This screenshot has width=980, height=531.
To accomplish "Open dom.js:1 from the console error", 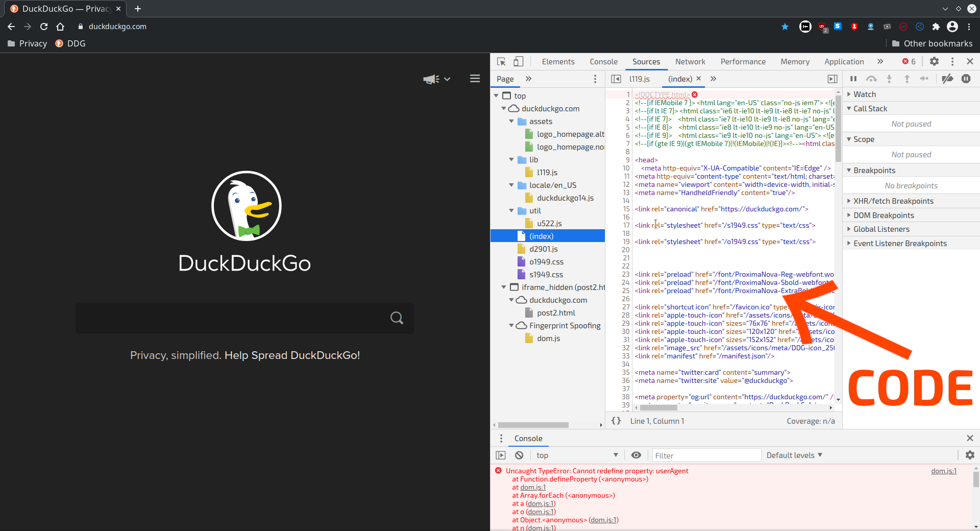I will pyautogui.click(x=944, y=471).
